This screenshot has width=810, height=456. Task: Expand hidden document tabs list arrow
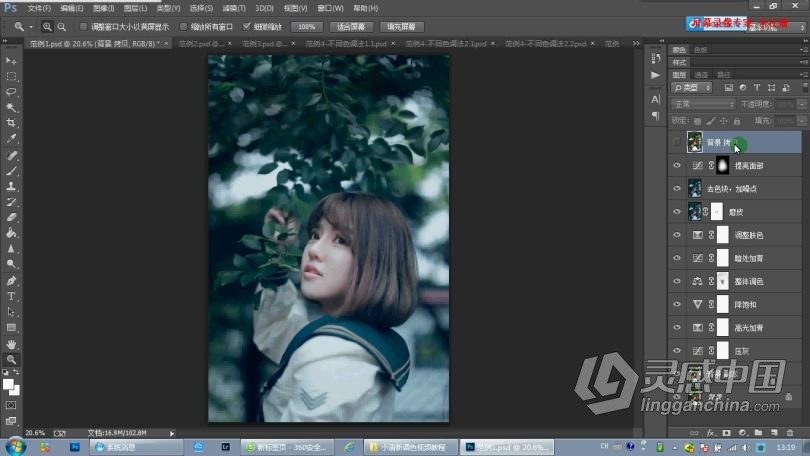(636, 43)
